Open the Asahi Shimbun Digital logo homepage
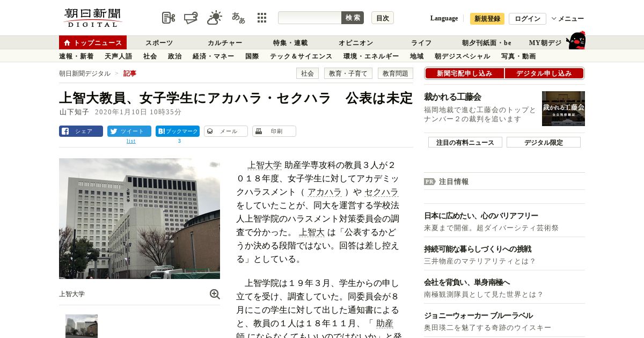The image size is (644, 338). pyautogui.click(x=93, y=18)
